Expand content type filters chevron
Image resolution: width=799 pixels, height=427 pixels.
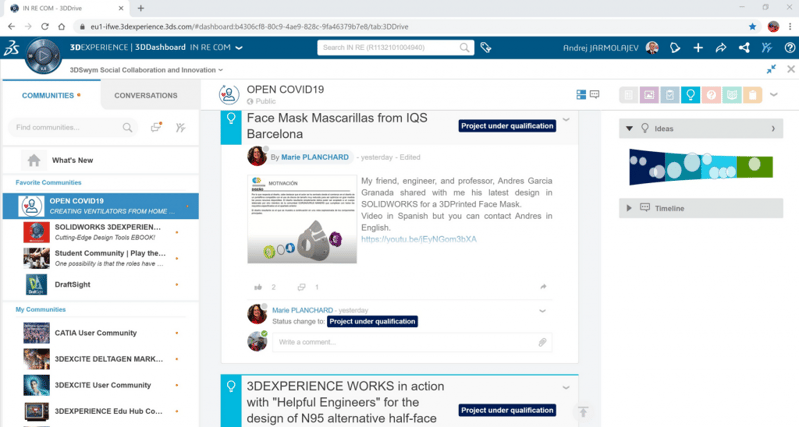pyautogui.click(x=774, y=94)
